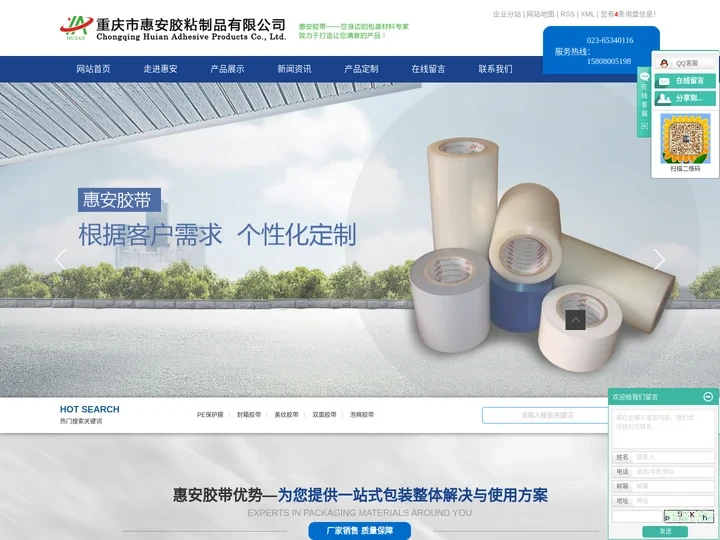This screenshot has height=540, width=720.
Task: Click the message content textarea in chat panel
Action: point(663,429)
